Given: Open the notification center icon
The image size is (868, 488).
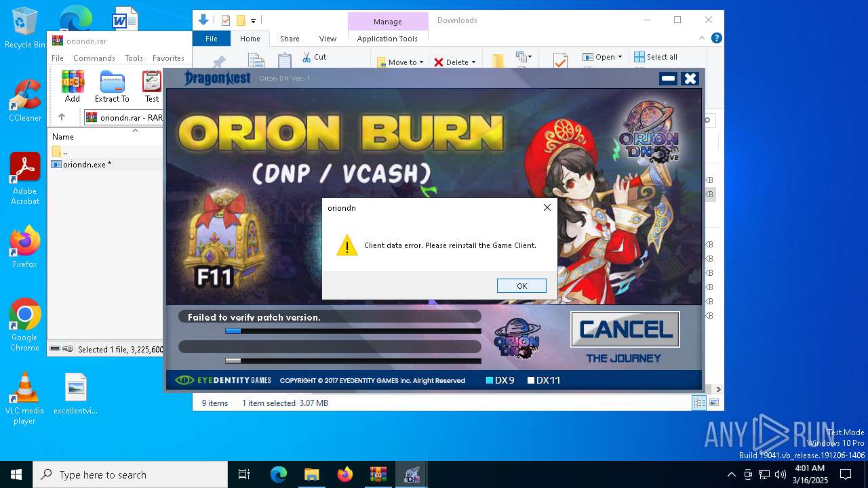Looking at the screenshot, I should click(846, 474).
